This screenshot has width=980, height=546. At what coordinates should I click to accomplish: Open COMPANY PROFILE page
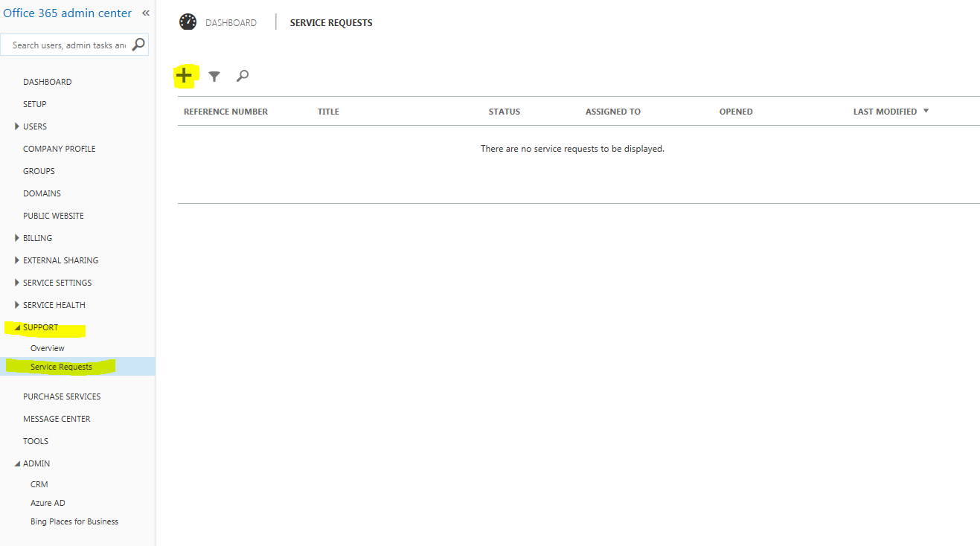[x=60, y=149]
